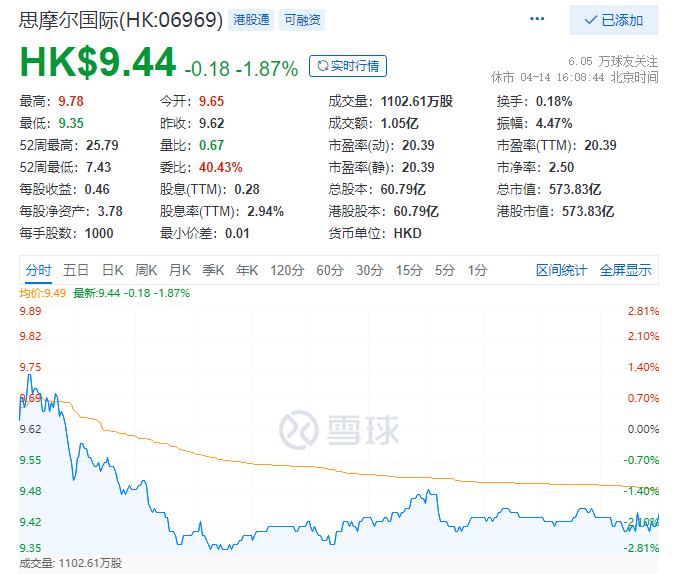Viewport: 674px width, 574px height.
Task: Switch to the 5分 chart tab
Action: point(445,270)
